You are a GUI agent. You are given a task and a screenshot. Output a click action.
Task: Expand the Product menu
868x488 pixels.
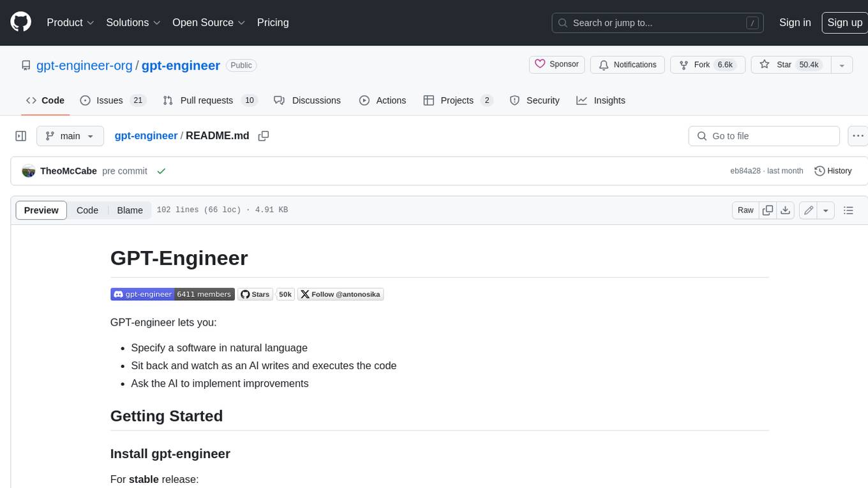(70, 22)
